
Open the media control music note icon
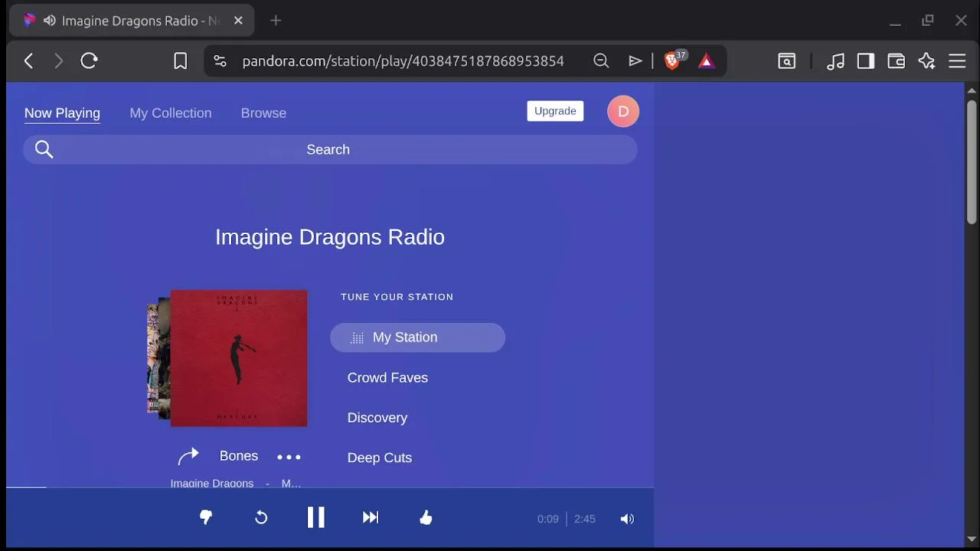[835, 61]
